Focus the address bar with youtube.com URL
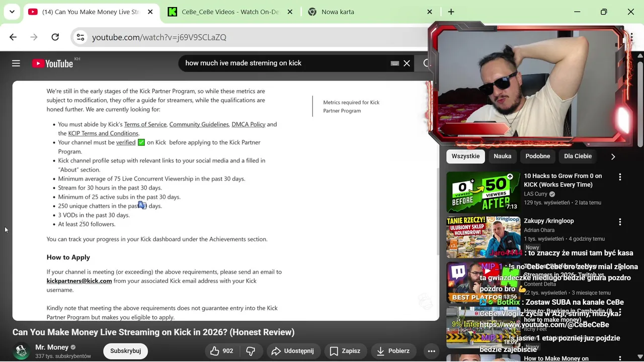 [x=159, y=37]
